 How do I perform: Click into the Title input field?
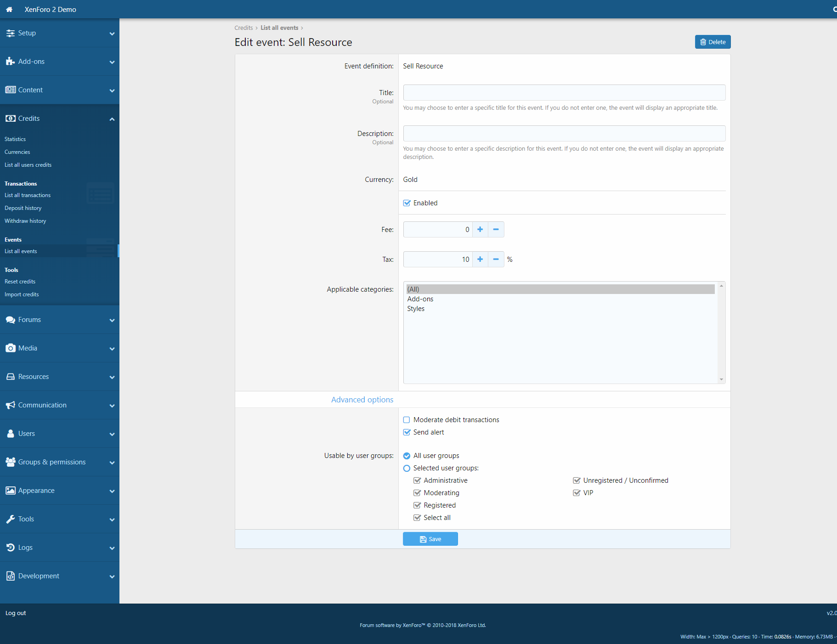click(564, 93)
